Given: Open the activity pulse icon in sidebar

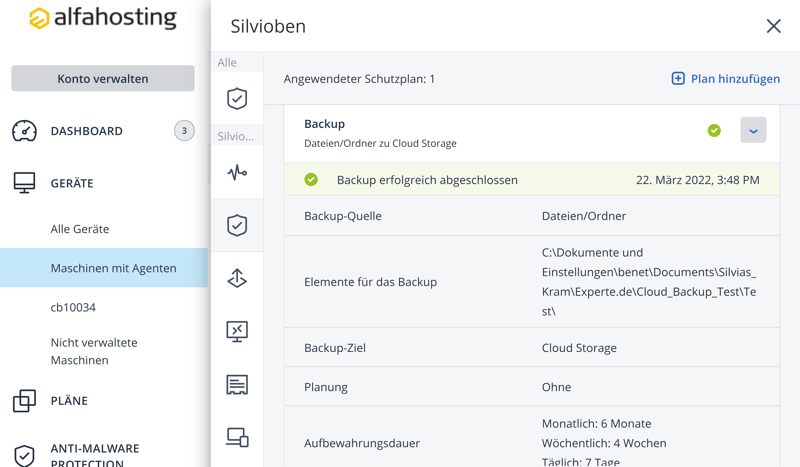Looking at the screenshot, I should [x=237, y=173].
